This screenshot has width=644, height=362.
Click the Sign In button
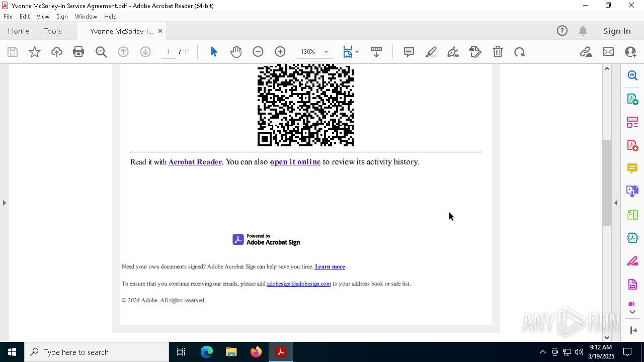[x=617, y=31]
